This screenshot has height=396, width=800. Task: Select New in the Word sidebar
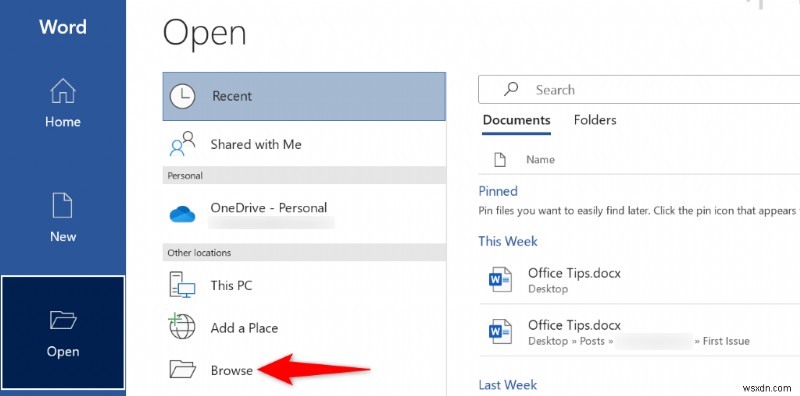[x=63, y=218]
